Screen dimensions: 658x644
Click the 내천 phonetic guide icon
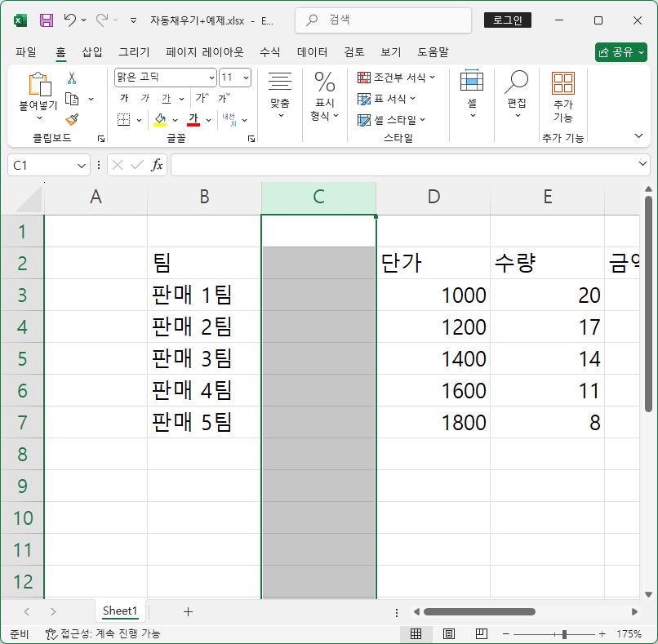pos(229,119)
